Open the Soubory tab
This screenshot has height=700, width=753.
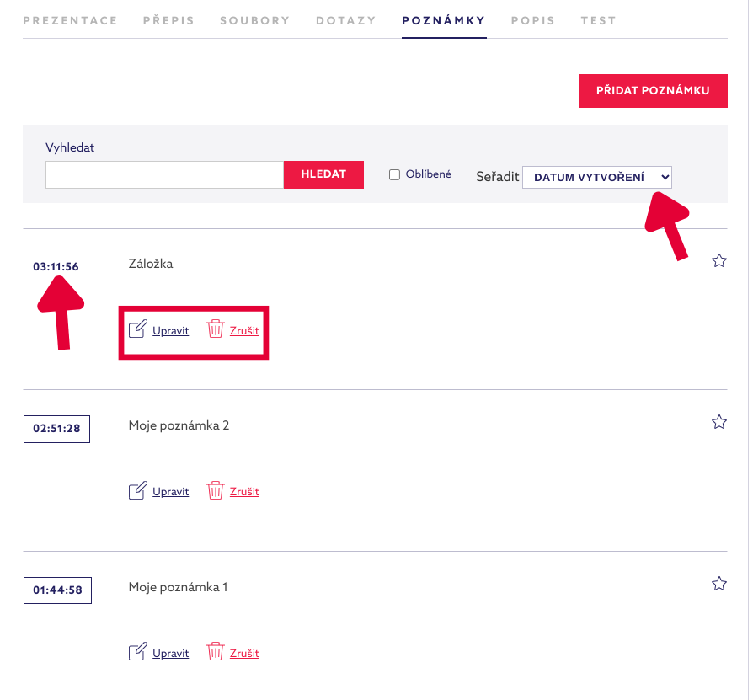pyautogui.click(x=255, y=21)
